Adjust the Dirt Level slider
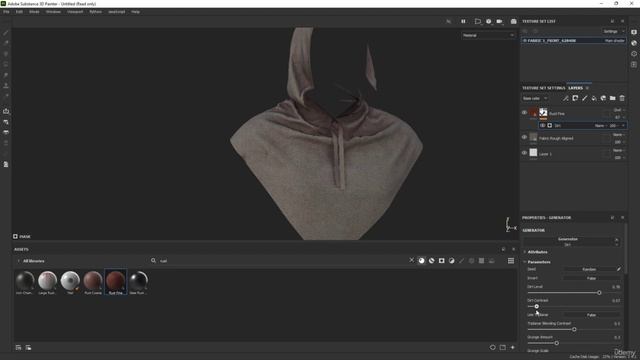The image size is (640, 360). (x=574, y=293)
